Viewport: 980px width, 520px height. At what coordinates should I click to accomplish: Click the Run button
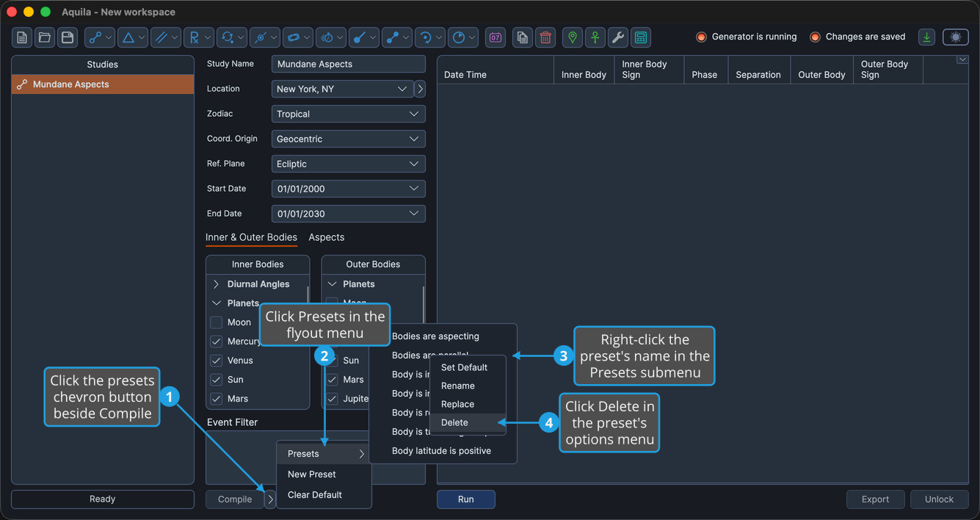tap(466, 499)
